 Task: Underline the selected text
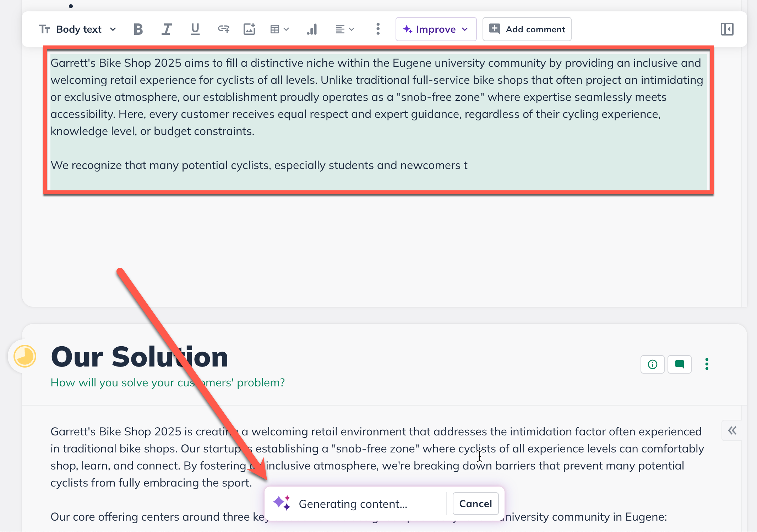tap(195, 29)
